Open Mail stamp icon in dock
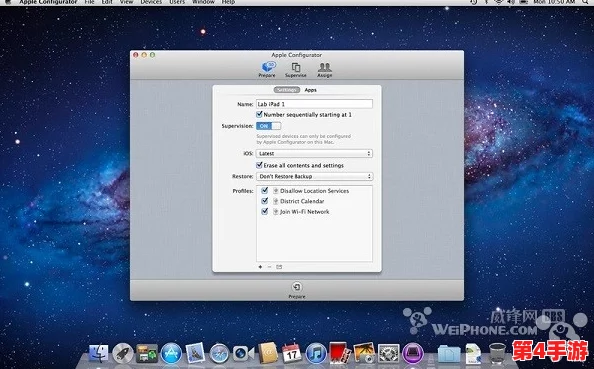Viewport: 594px width, 369px height. pos(195,353)
